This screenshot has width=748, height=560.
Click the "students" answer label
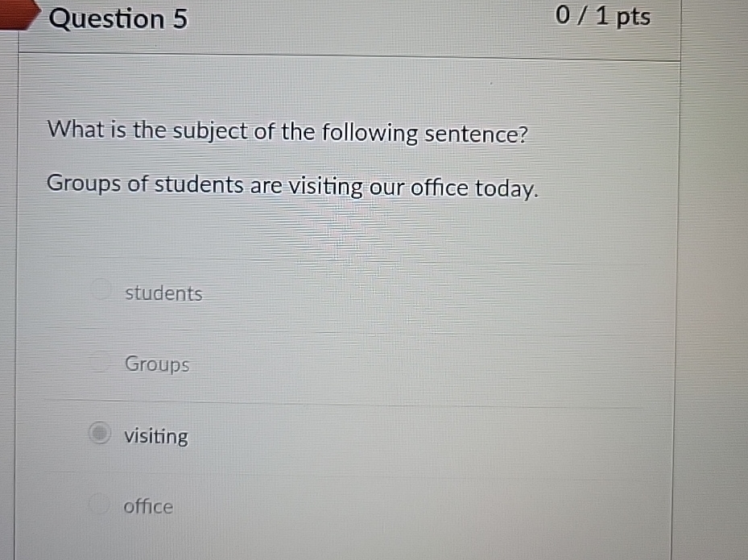tap(163, 293)
